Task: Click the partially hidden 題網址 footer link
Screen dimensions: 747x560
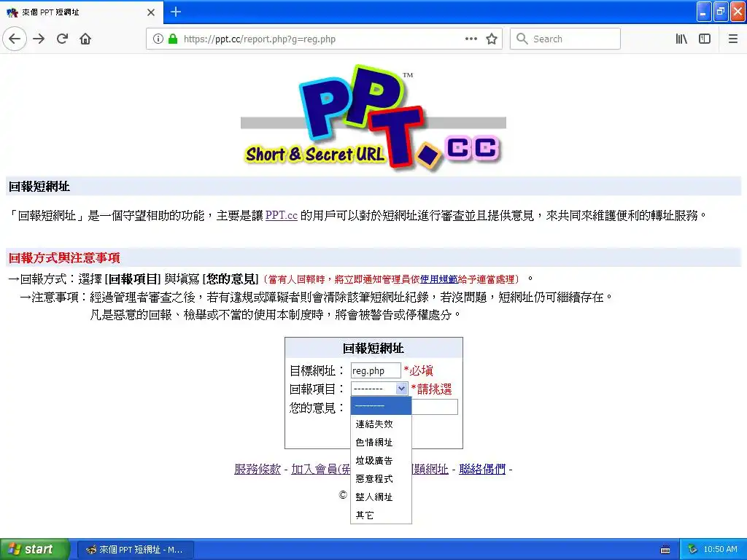Action: coord(430,469)
